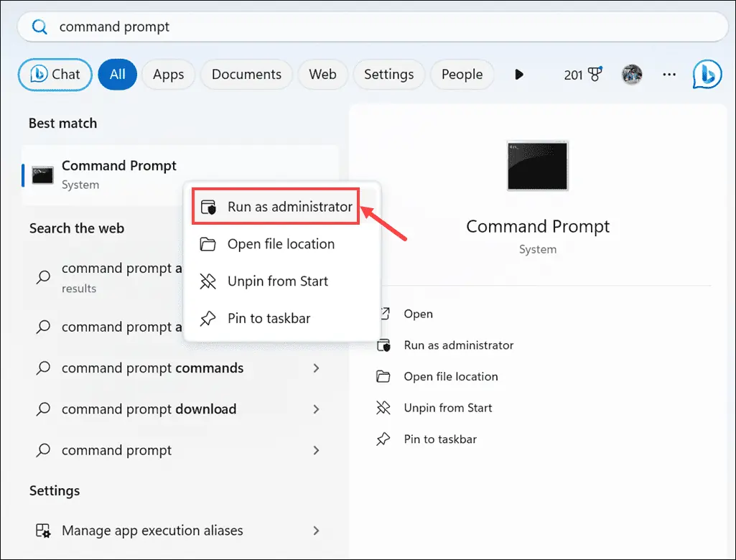Select the All filter tab
This screenshot has width=736, height=560.
(x=117, y=74)
